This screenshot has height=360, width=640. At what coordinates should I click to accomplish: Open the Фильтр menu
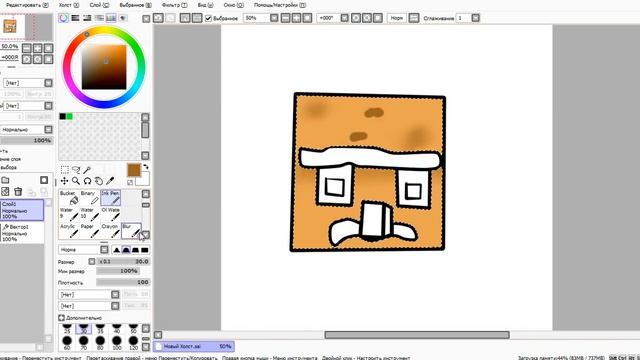(x=174, y=5)
